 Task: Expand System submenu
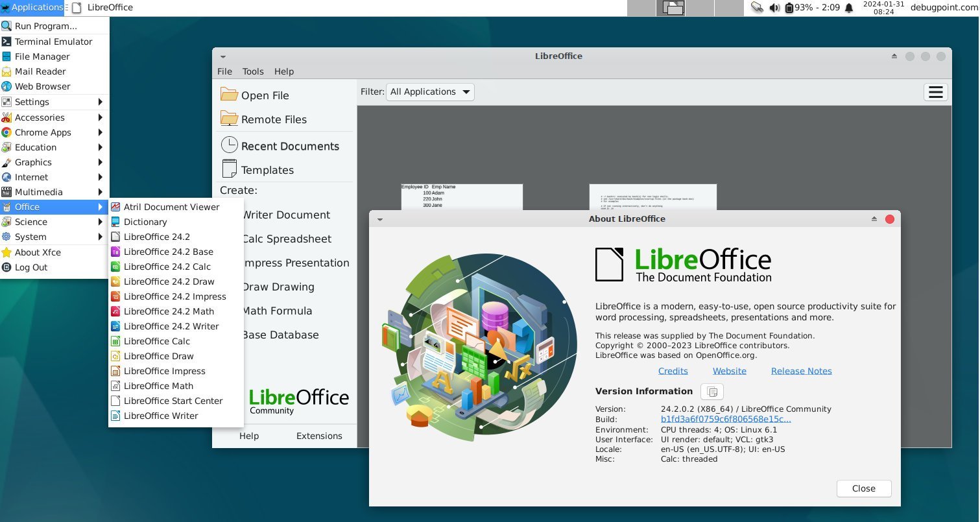tap(54, 237)
